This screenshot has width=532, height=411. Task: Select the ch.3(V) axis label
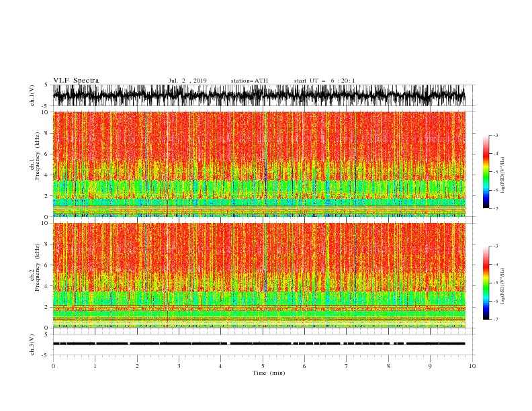32,345
